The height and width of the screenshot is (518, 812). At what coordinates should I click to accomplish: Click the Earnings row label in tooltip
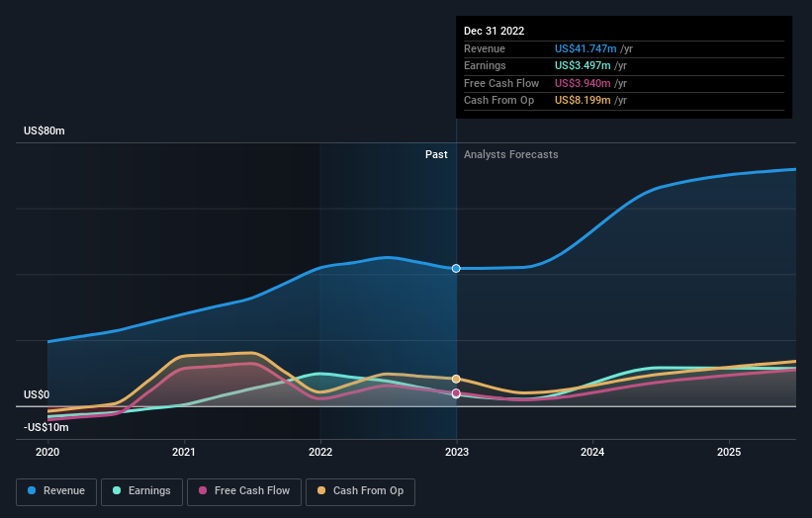click(485, 65)
